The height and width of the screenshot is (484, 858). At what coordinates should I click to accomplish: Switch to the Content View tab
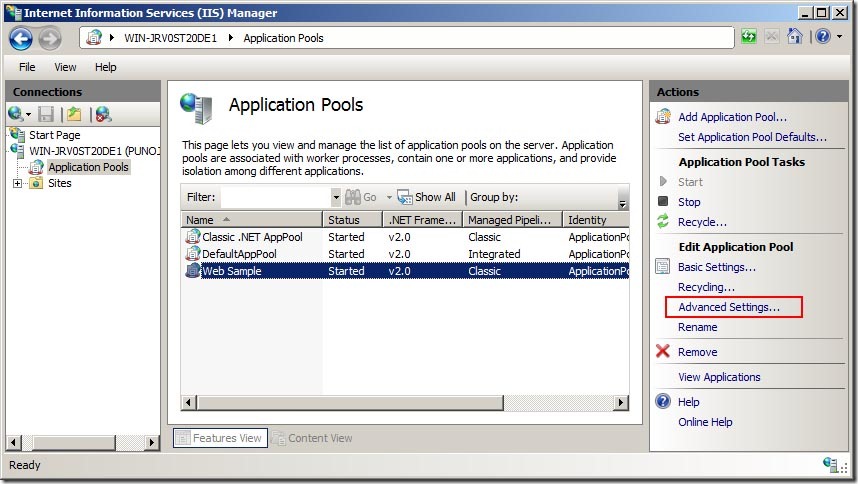[x=312, y=438]
